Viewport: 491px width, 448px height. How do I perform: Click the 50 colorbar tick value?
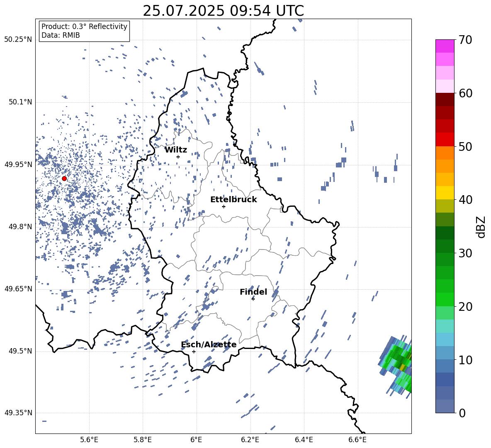coord(465,147)
